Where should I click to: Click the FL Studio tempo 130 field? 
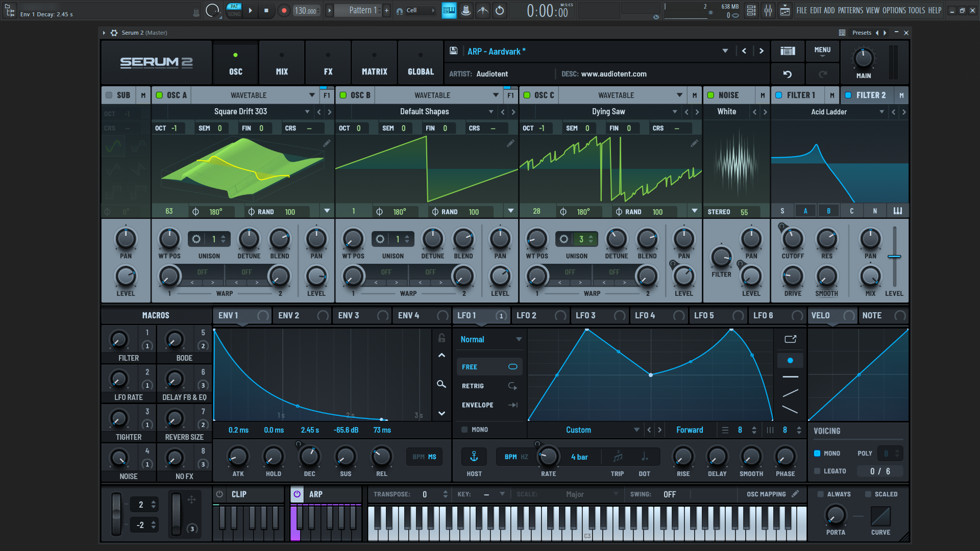[306, 10]
